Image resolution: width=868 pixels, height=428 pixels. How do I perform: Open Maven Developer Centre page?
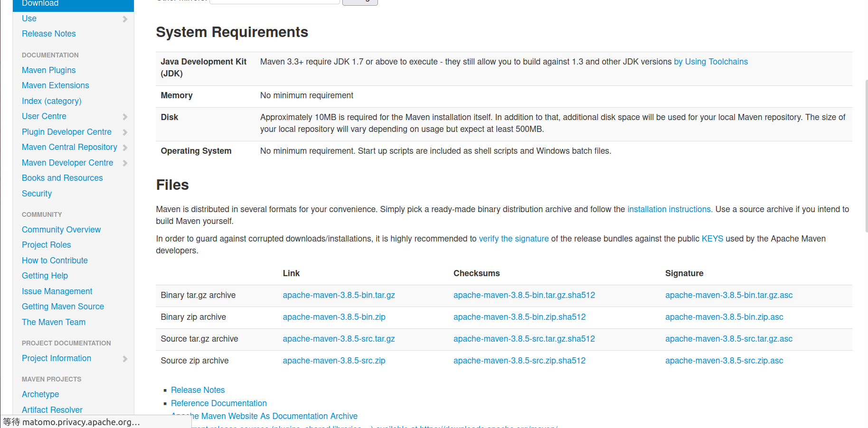coord(67,163)
